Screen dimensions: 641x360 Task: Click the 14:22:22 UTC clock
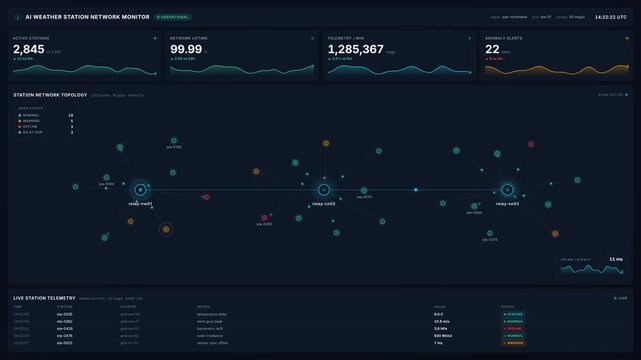tap(610, 17)
